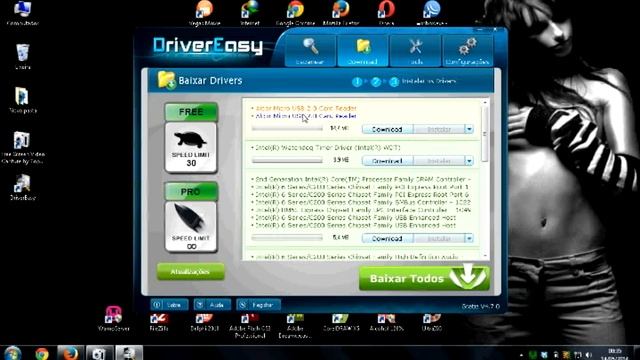Click the Sobre info button
This screenshot has width=640, height=360.
click(x=169, y=305)
